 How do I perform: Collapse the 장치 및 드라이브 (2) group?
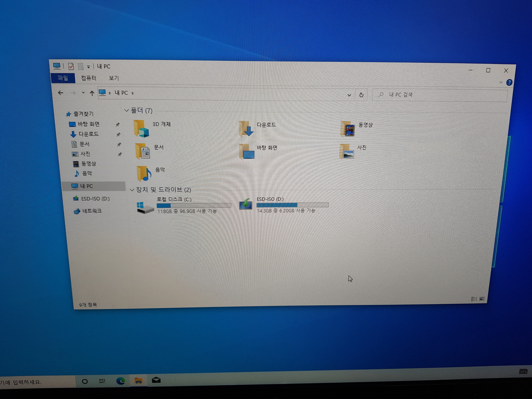pos(132,190)
